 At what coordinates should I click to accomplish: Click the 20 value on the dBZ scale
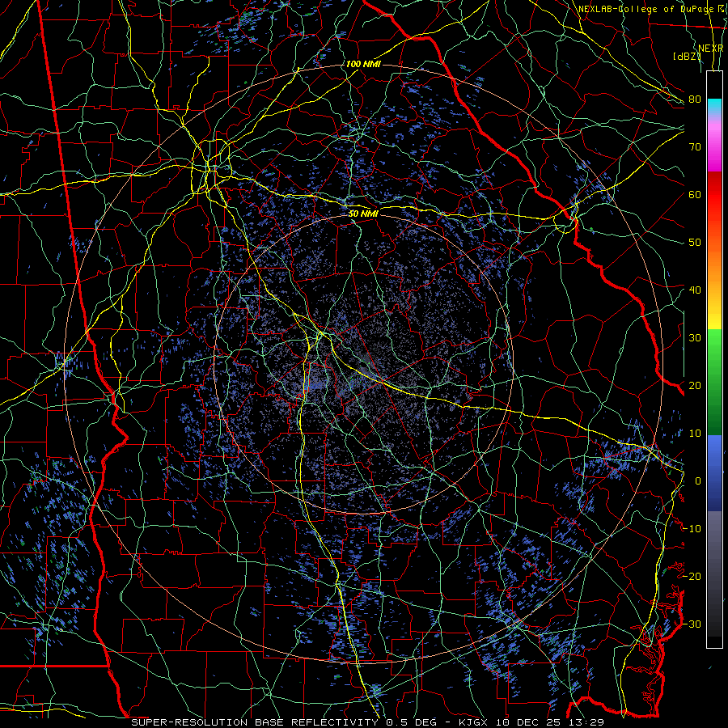pyautogui.click(x=695, y=386)
